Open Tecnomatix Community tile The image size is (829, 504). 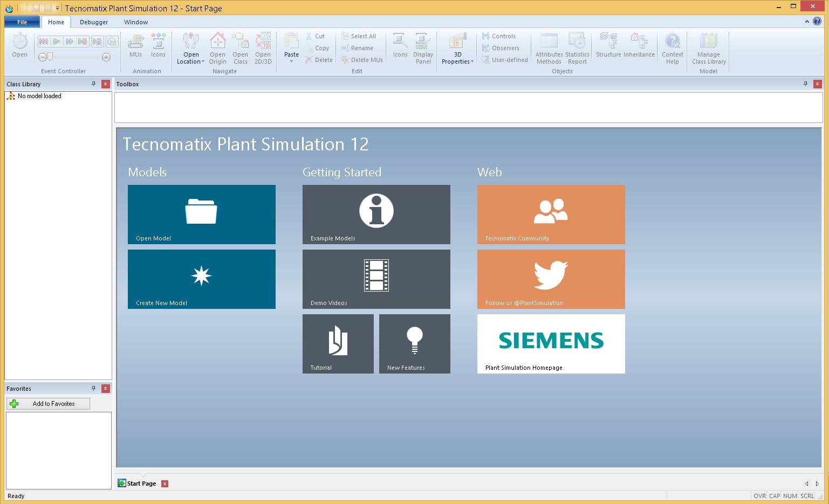click(x=551, y=215)
